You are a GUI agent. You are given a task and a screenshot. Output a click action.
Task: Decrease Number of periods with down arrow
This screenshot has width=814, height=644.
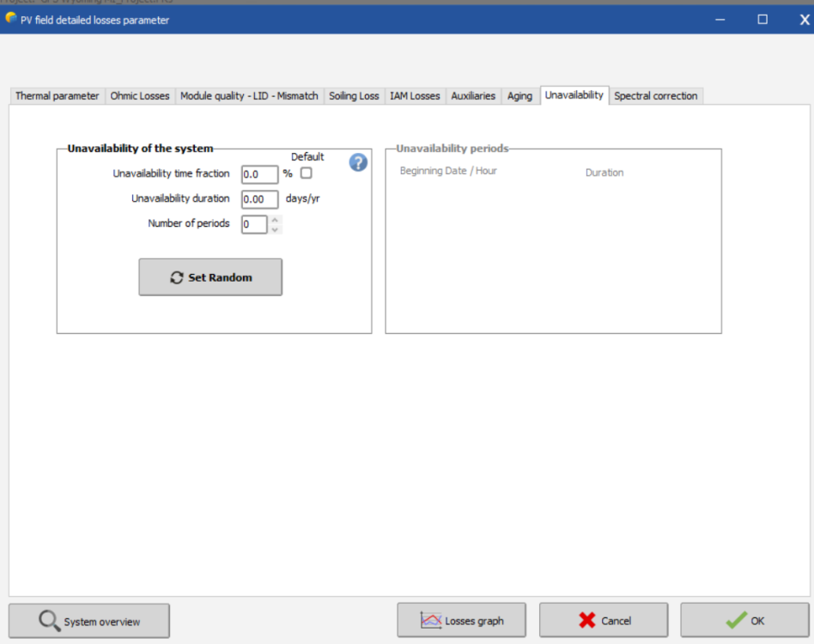coord(275,229)
